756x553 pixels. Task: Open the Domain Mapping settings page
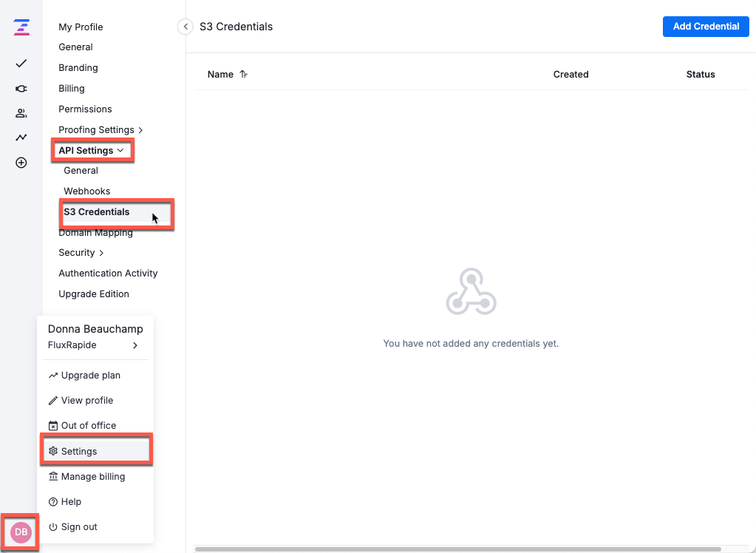(x=96, y=233)
